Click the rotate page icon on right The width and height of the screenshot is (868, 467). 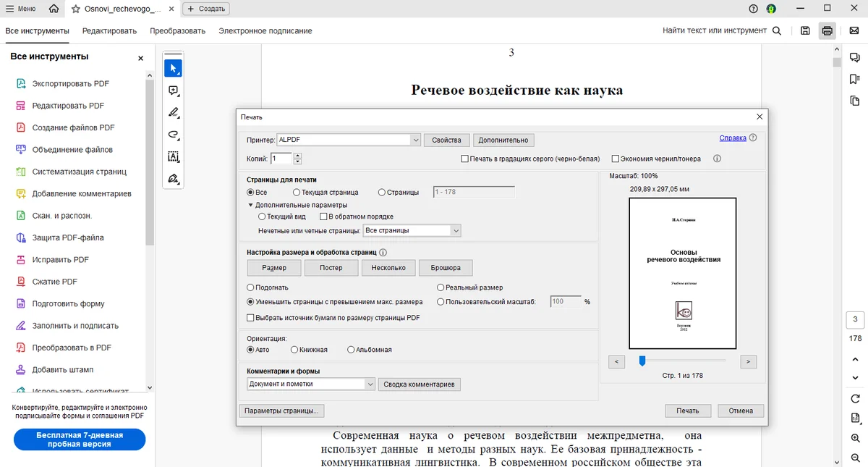pos(855,398)
